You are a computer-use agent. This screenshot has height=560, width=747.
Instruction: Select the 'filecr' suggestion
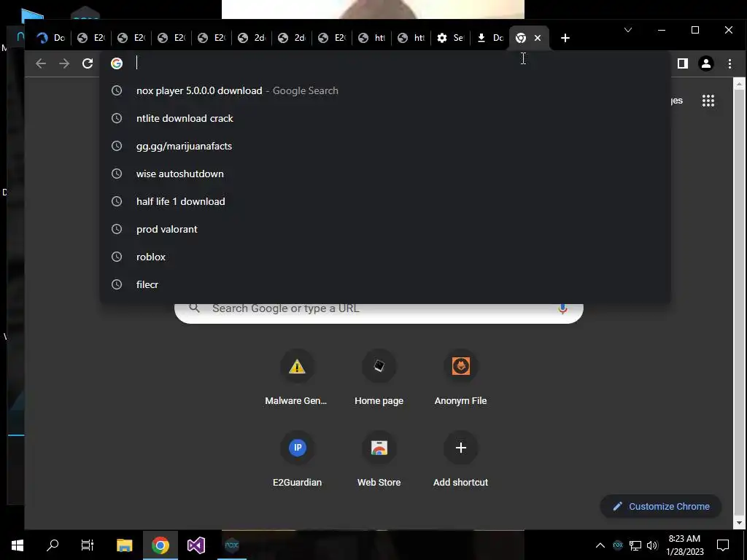click(x=385, y=284)
